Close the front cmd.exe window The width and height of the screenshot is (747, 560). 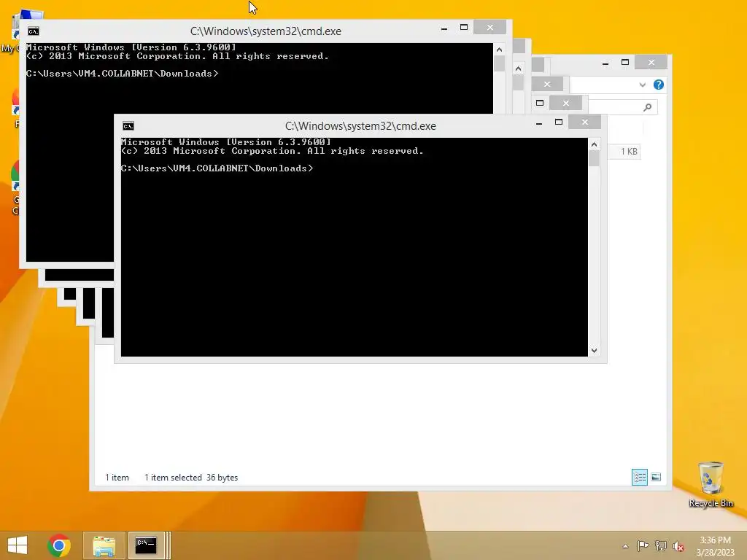click(x=584, y=122)
